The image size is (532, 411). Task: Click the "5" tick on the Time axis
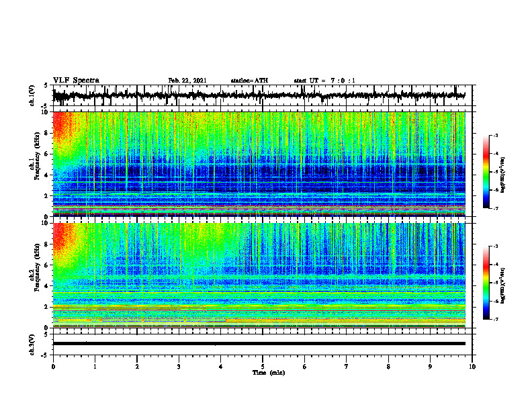click(x=263, y=367)
